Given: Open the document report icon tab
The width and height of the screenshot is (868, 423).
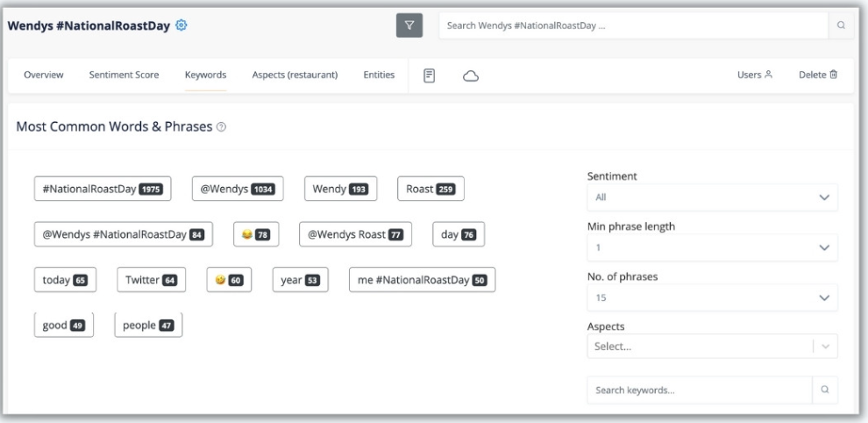Looking at the screenshot, I should pos(430,75).
